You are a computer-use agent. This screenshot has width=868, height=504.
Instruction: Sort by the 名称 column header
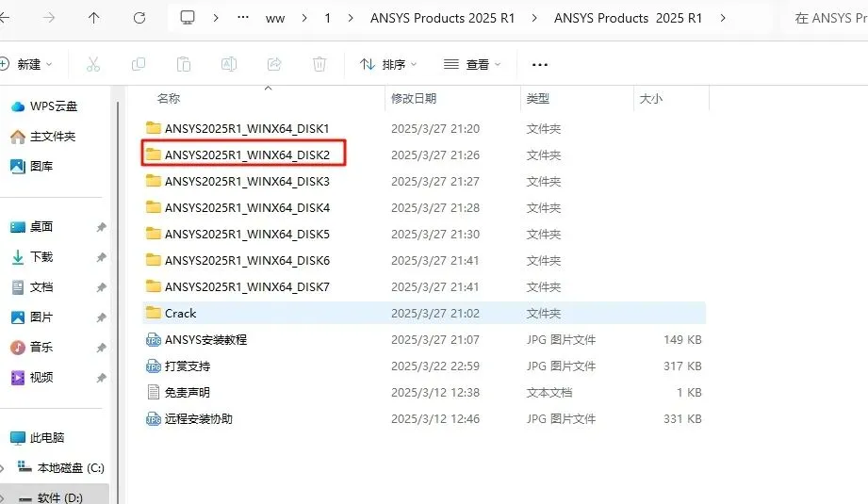(169, 99)
